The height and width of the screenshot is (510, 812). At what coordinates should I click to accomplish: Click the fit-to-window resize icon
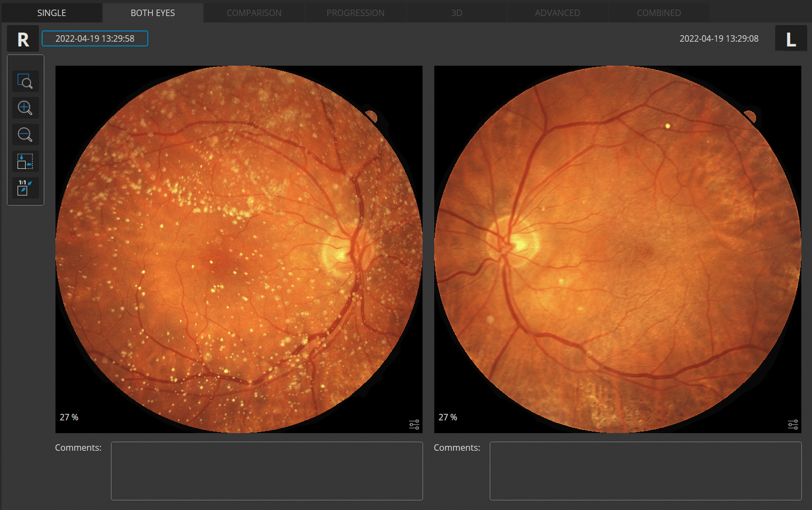25,161
